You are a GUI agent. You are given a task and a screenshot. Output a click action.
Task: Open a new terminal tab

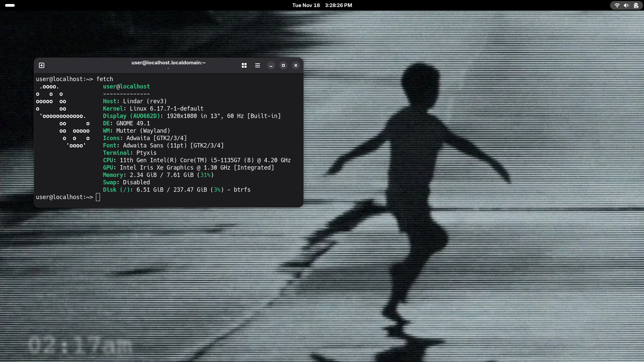pos(42,65)
